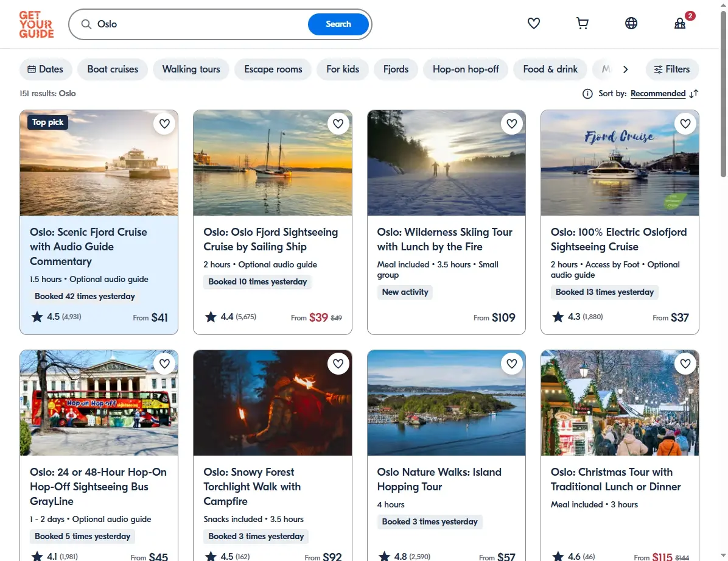Screen dimensions: 728x561
Task: Click the sailing ship sunset photo
Action: click(x=273, y=163)
